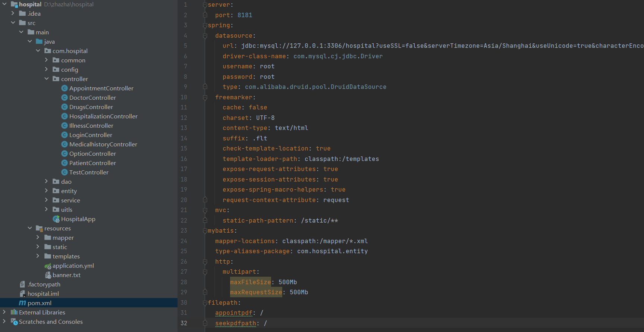Collapse the controller package folder
The image size is (644, 332).
click(x=47, y=79)
